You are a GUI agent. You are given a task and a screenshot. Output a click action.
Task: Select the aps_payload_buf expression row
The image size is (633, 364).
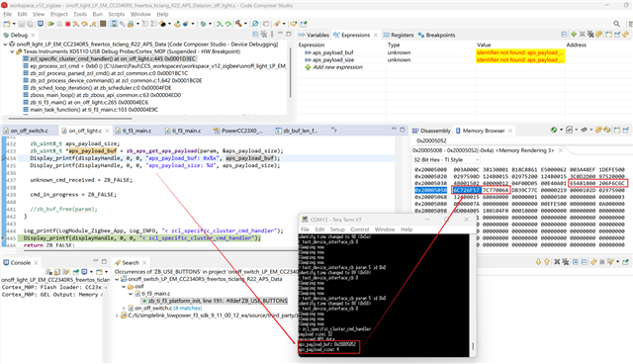click(x=332, y=52)
